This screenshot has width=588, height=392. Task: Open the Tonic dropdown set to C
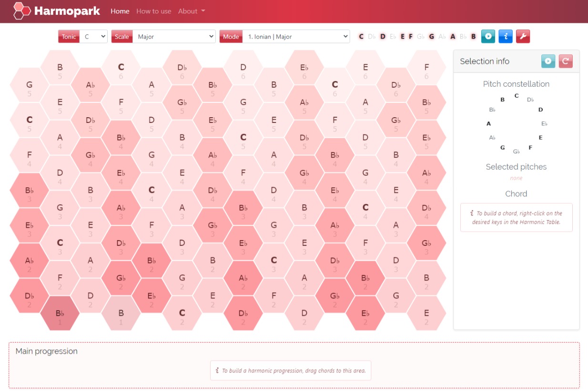click(93, 37)
